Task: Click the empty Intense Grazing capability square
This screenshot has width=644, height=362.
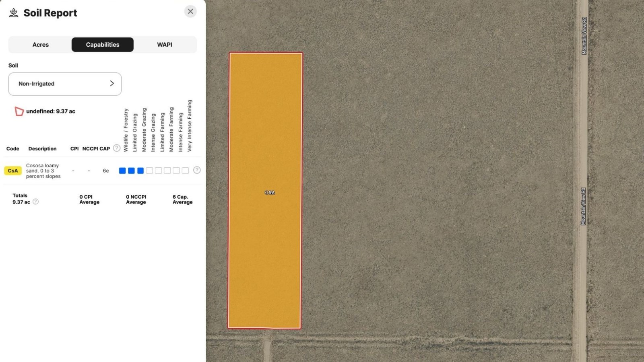Action: tap(149, 171)
